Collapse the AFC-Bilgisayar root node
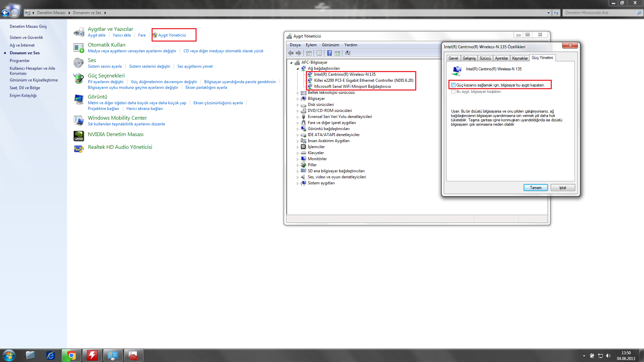The image size is (644, 362). (x=291, y=63)
